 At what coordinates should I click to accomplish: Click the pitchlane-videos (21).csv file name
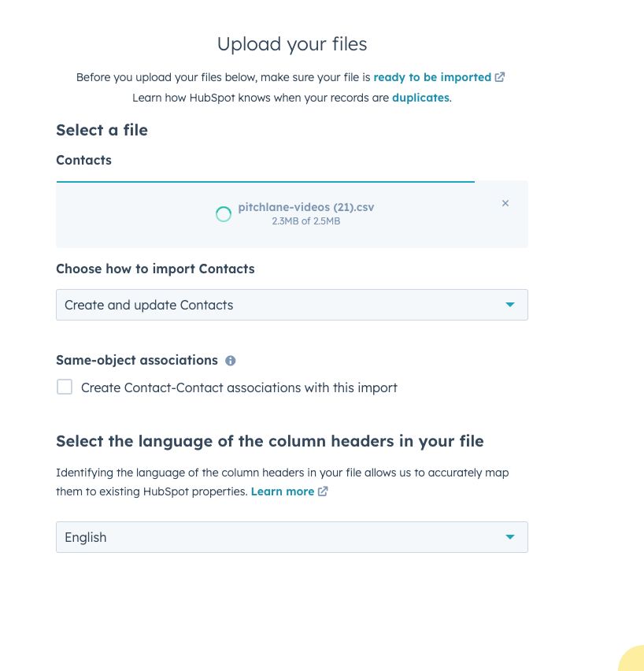coord(305,208)
